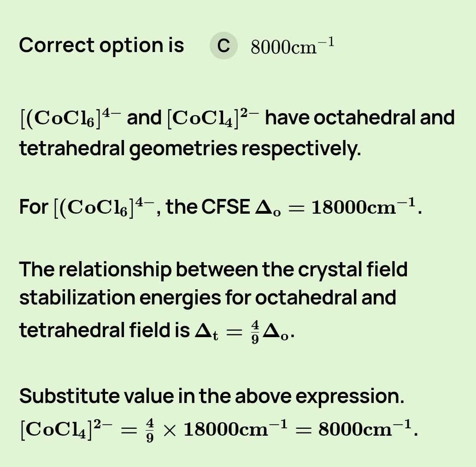Click the text "tetrahedral field is"
The height and width of the screenshot is (467, 476).
(x=104, y=330)
